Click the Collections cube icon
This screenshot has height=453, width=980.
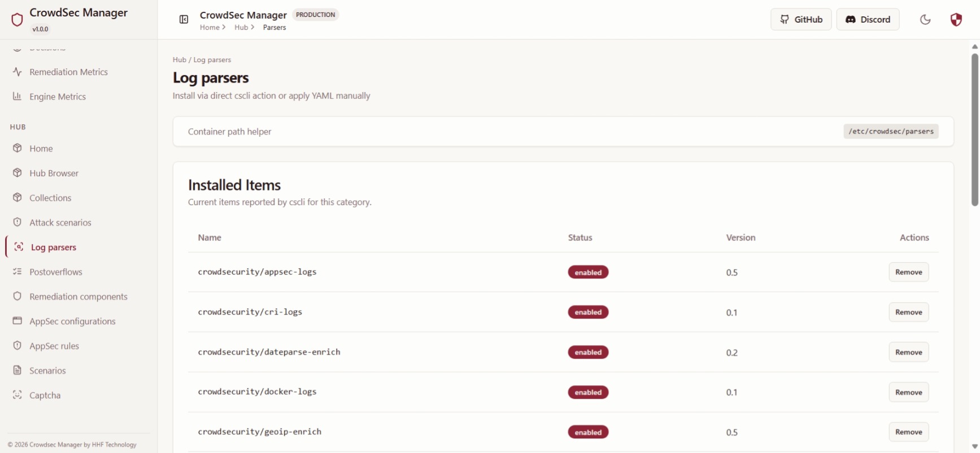(x=18, y=198)
